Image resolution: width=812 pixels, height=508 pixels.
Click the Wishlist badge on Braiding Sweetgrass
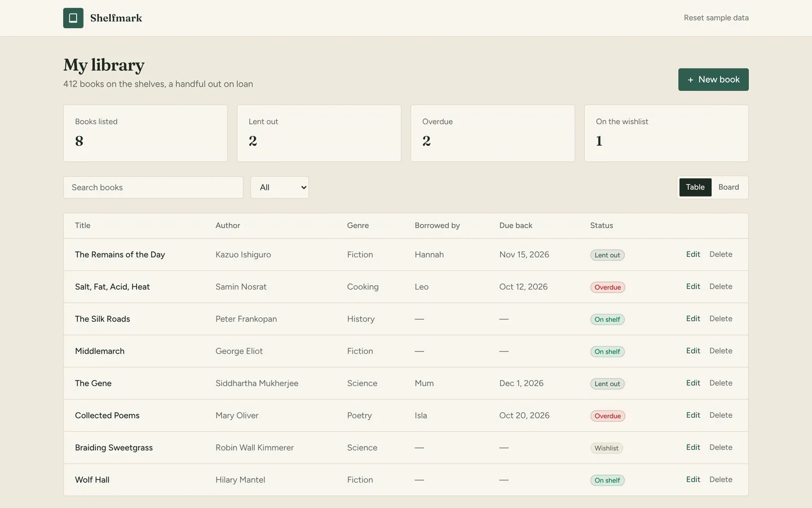click(x=607, y=448)
